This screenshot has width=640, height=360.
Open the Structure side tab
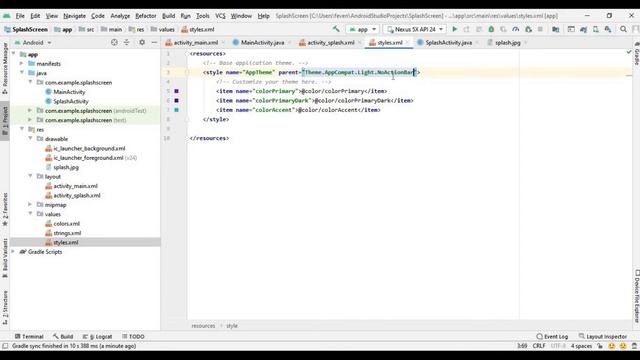(x=5, y=307)
